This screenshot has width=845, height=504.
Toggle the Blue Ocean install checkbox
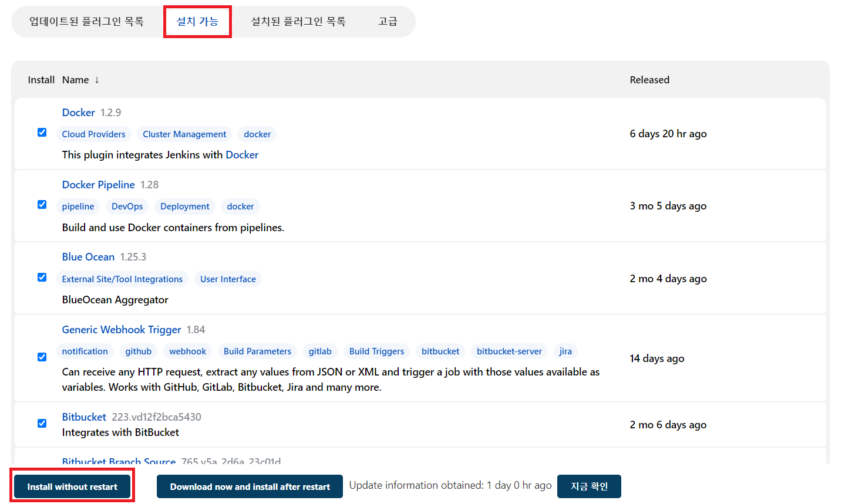pyautogui.click(x=42, y=278)
